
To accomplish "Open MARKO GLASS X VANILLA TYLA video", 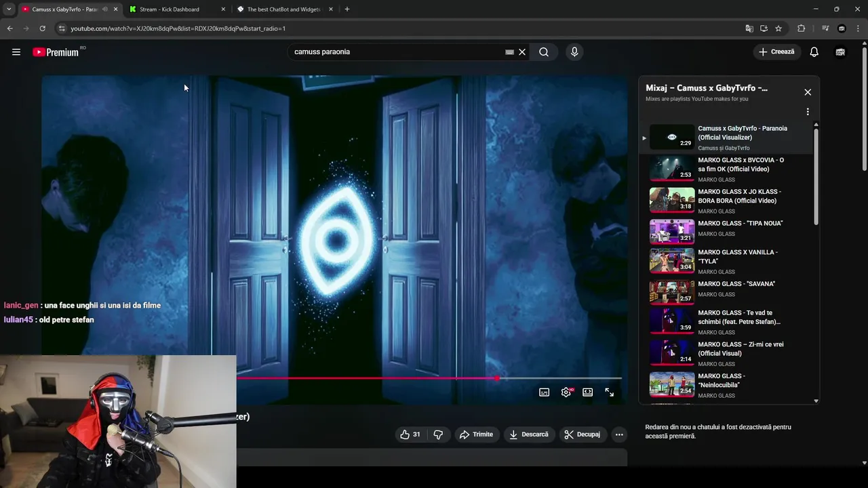I will (x=726, y=261).
